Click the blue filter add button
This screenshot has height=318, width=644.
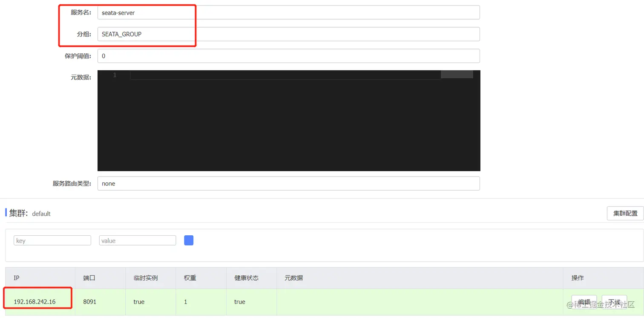pos(189,240)
